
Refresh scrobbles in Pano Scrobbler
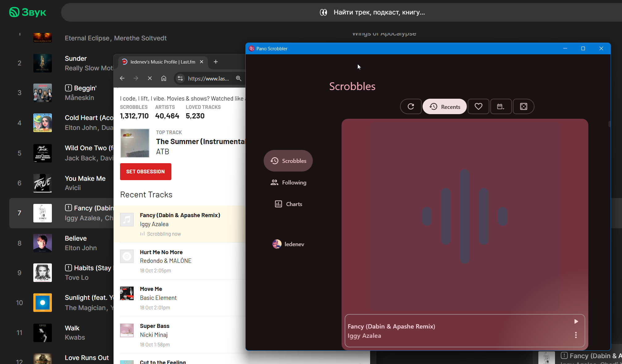(x=411, y=106)
